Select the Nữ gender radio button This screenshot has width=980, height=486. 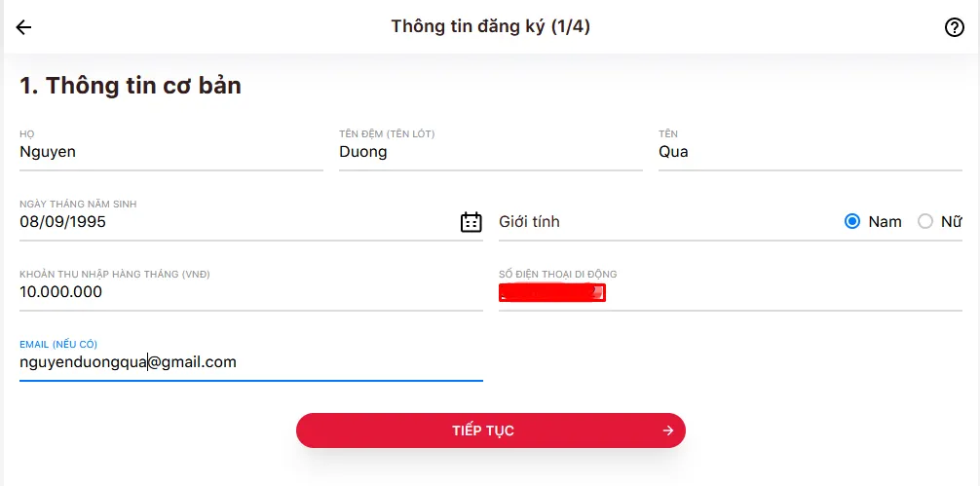(x=925, y=222)
